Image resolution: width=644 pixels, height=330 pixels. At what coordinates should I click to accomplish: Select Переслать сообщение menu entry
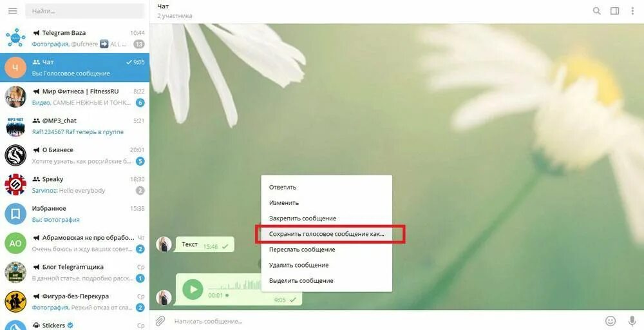pos(327,249)
